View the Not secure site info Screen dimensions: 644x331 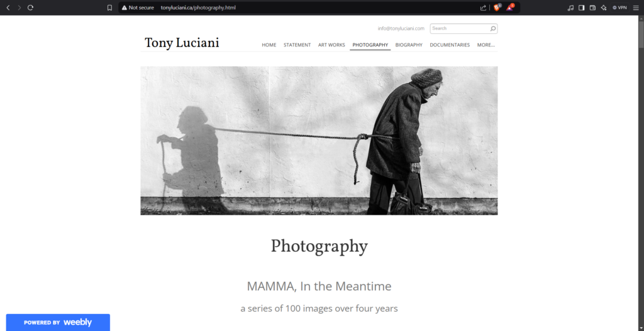pyautogui.click(x=138, y=8)
